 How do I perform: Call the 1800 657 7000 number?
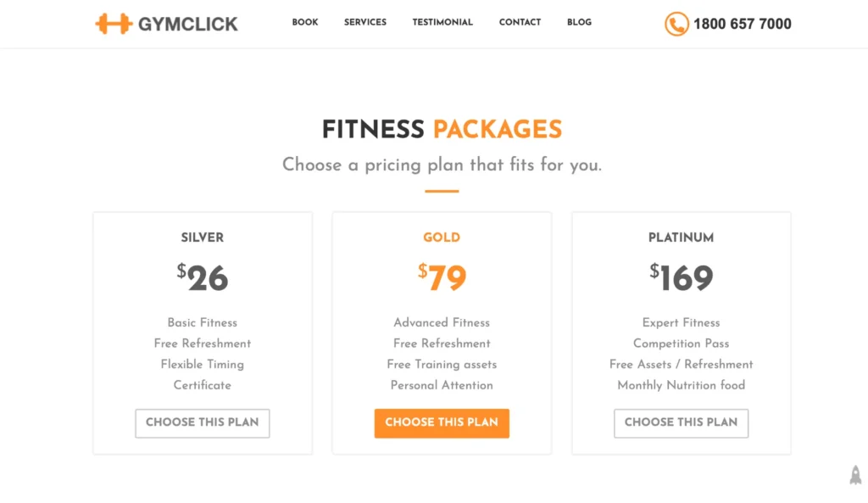(x=742, y=24)
